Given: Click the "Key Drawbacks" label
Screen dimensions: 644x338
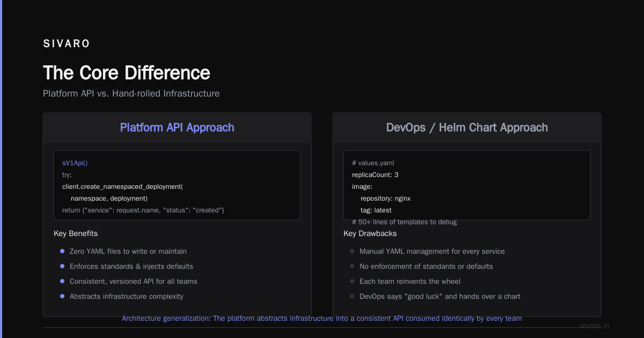Looking at the screenshot, I should coord(370,233).
